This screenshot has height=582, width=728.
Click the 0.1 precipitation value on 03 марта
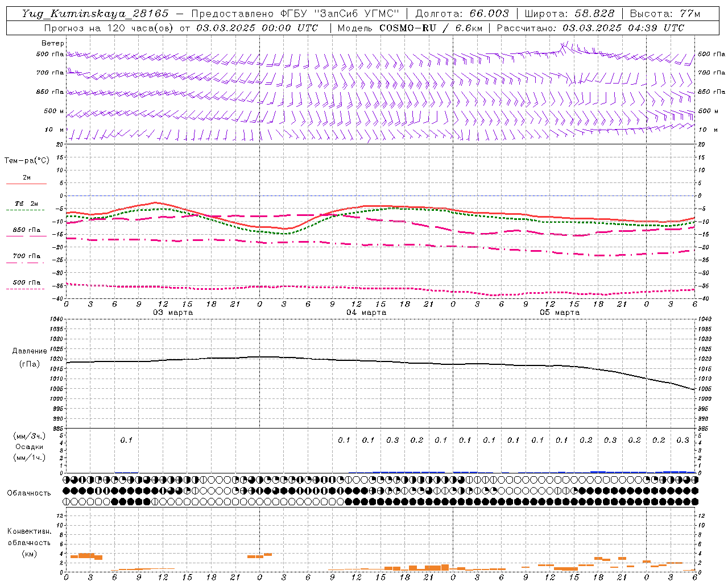[x=126, y=440]
